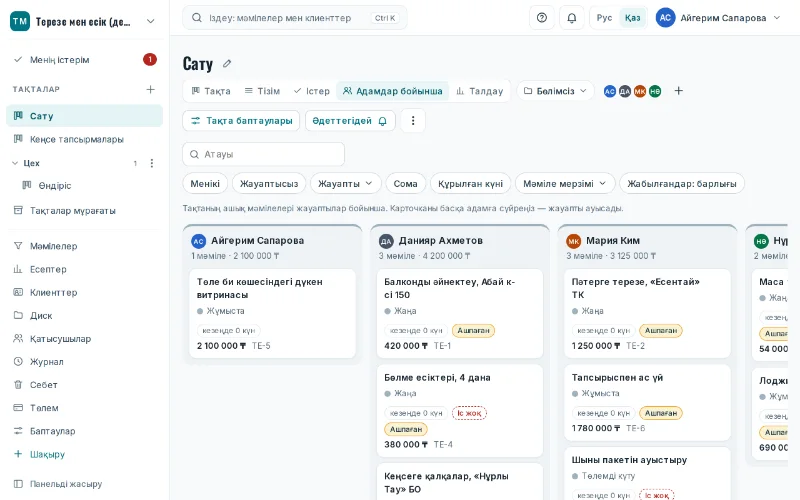The width and height of the screenshot is (800, 500).
Task: Toggle Әдеттегідей notification mode
Action: click(350, 121)
